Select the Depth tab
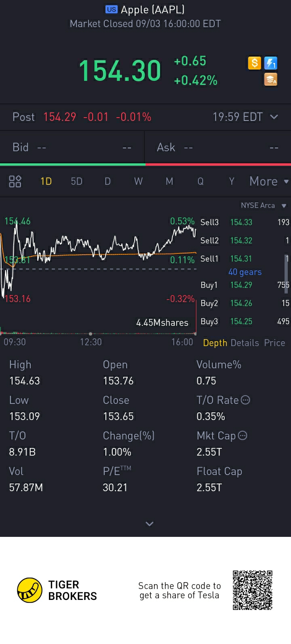The image size is (291, 644). click(x=215, y=343)
